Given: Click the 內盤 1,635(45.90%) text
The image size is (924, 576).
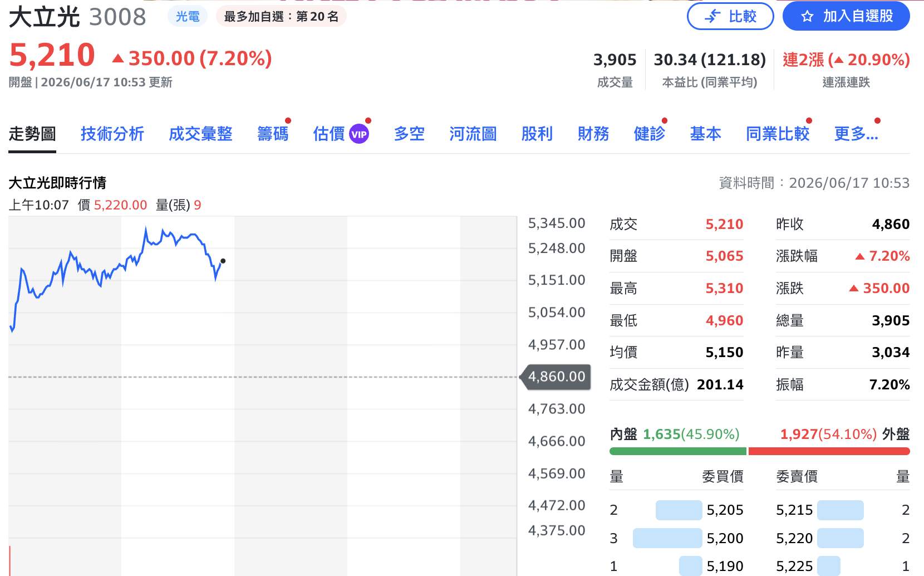Looking at the screenshot, I should pos(675,435).
